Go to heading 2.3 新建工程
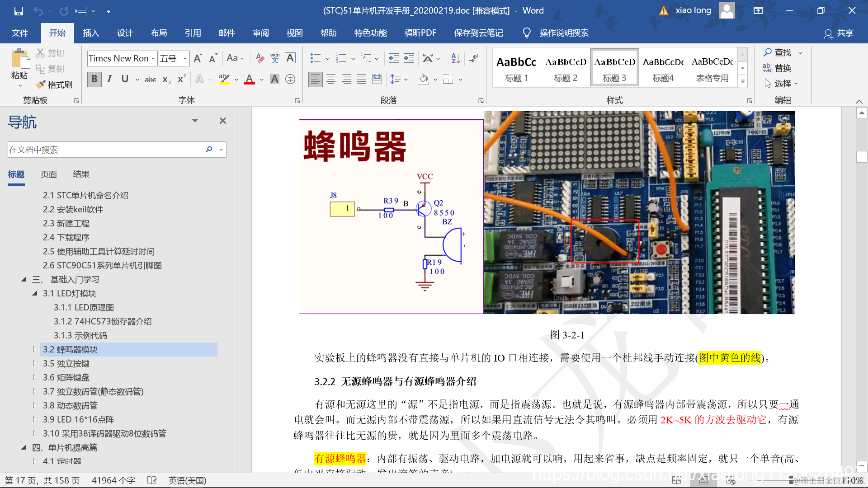The width and height of the screenshot is (868, 488). (x=66, y=223)
